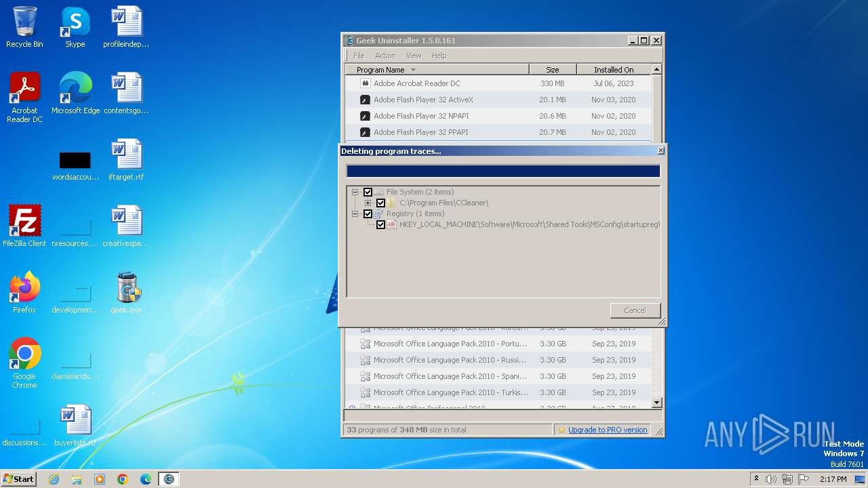
Task: Click the volume icon in system tray
Action: [771, 479]
